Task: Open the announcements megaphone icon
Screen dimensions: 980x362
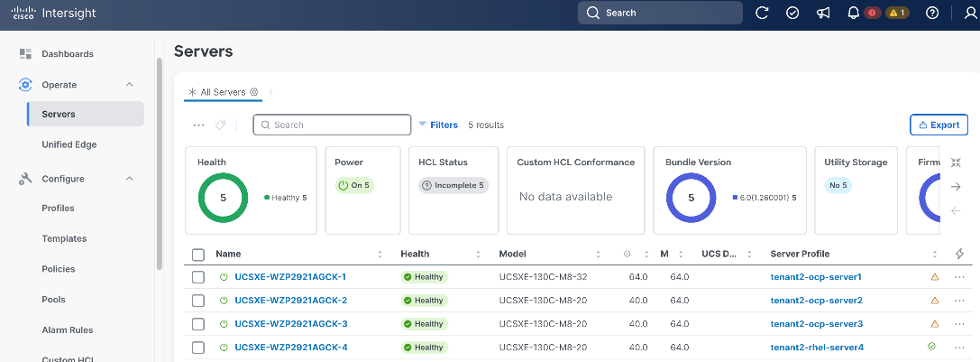Action: point(823,13)
